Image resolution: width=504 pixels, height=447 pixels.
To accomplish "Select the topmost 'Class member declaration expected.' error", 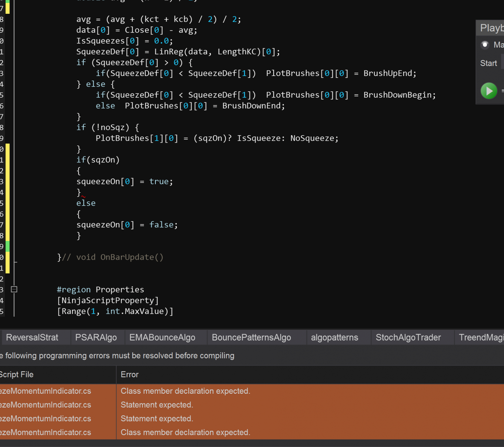I will point(252,391).
